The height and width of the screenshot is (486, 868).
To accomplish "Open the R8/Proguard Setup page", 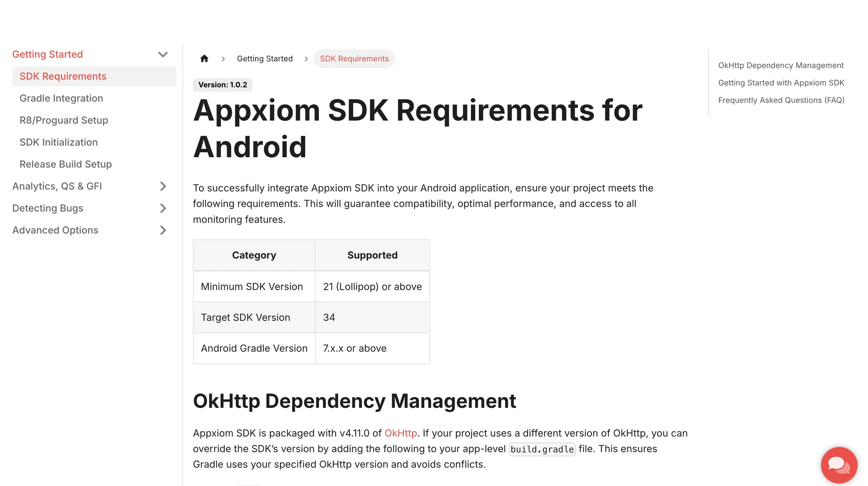I will tap(64, 120).
